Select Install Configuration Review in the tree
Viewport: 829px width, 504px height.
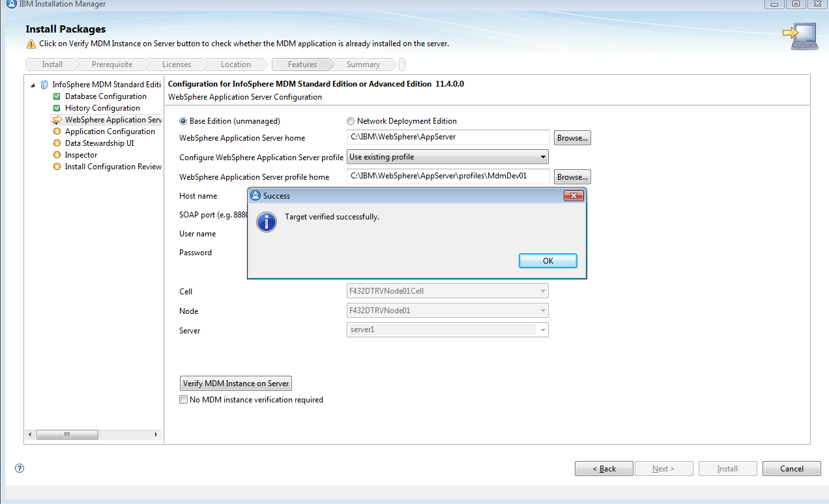(113, 167)
